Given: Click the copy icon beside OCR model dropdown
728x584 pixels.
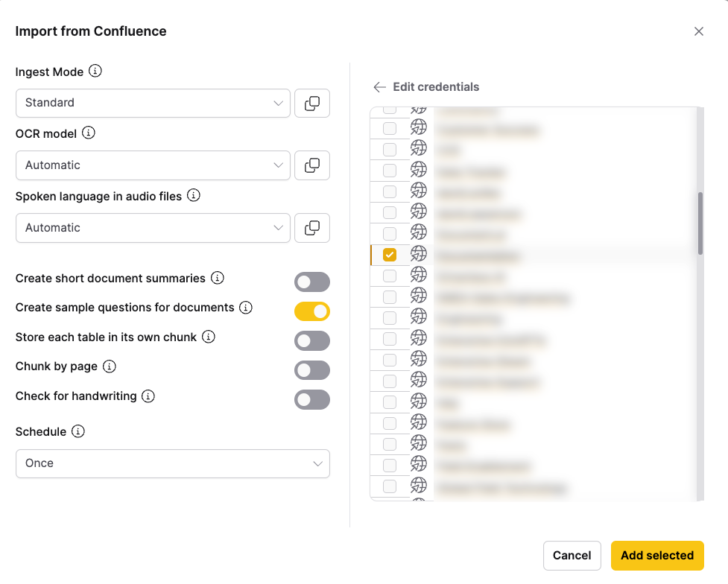Looking at the screenshot, I should coord(312,165).
